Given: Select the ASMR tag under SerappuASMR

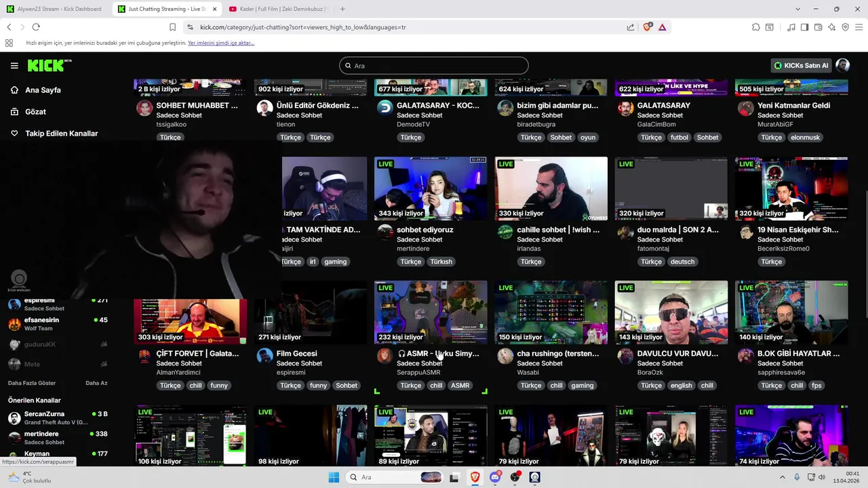Looking at the screenshot, I should [460, 386].
